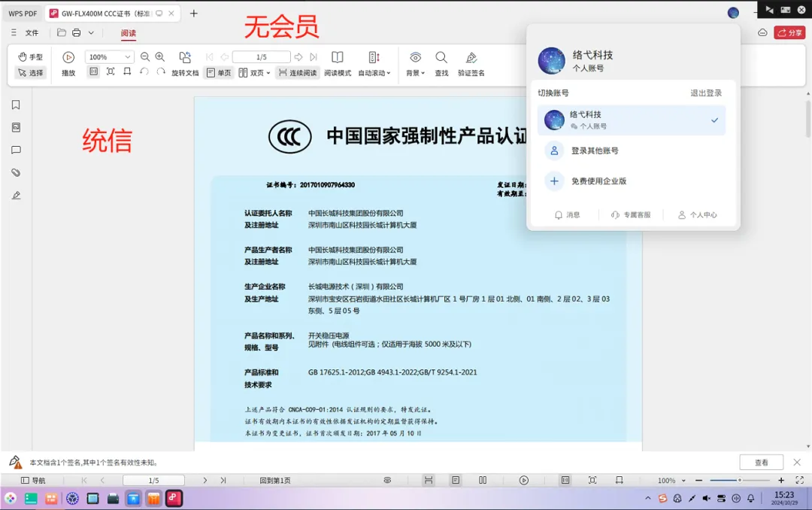Toggle eye protection icon in status bar
The width and height of the screenshot is (812, 510).
coord(387,481)
